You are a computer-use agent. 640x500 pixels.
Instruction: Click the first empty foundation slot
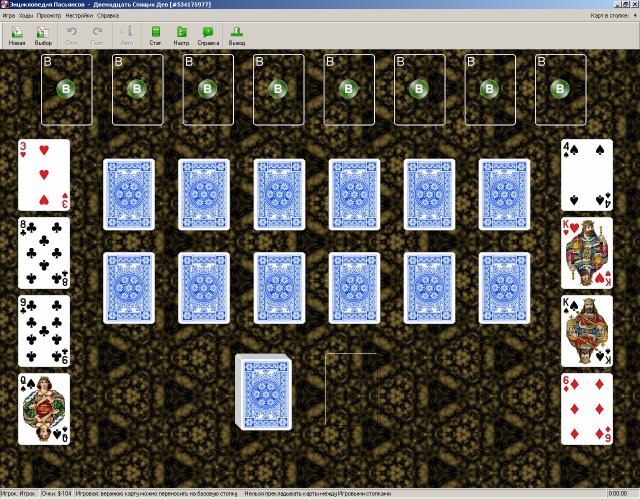(x=67, y=89)
